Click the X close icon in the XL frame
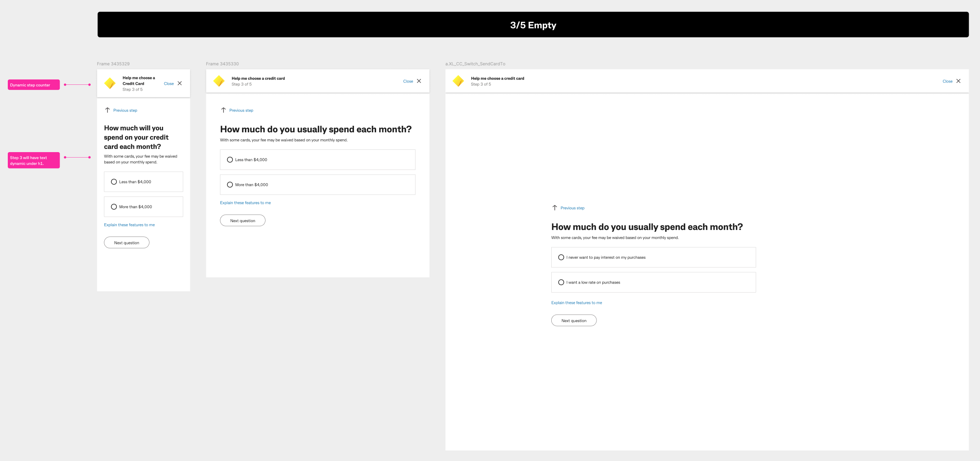The image size is (980, 461). [x=958, y=81]
